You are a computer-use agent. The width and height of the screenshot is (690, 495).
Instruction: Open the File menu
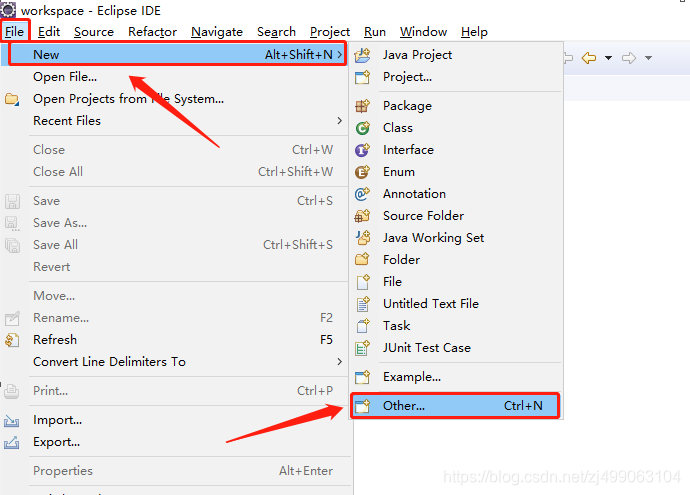click(x=15, y=32)
